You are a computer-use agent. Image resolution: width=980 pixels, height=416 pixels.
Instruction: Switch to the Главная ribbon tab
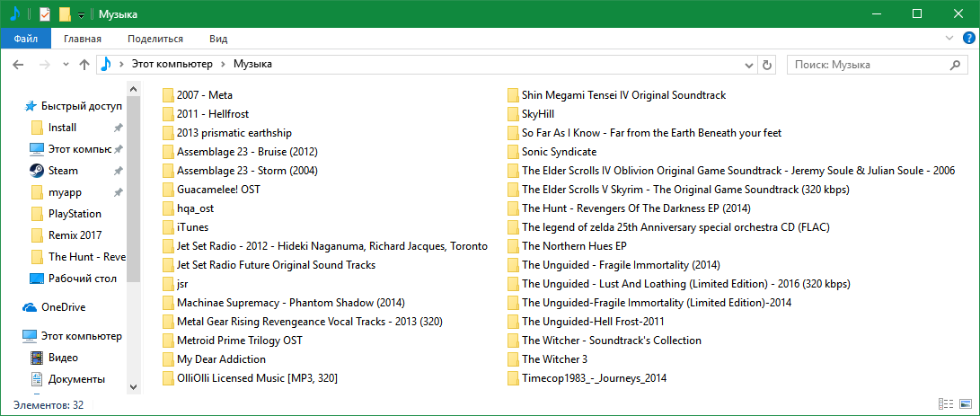pos(83,39)
